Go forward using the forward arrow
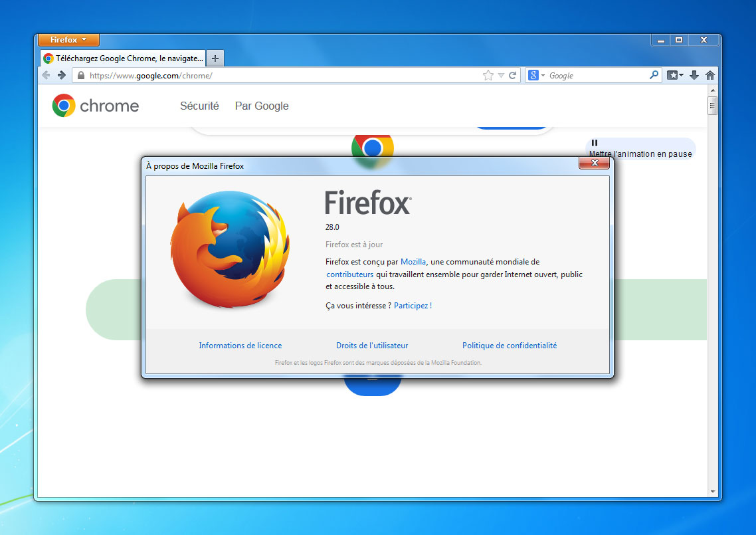The height and width of the screenshot is (535, 756). point(62,75)
